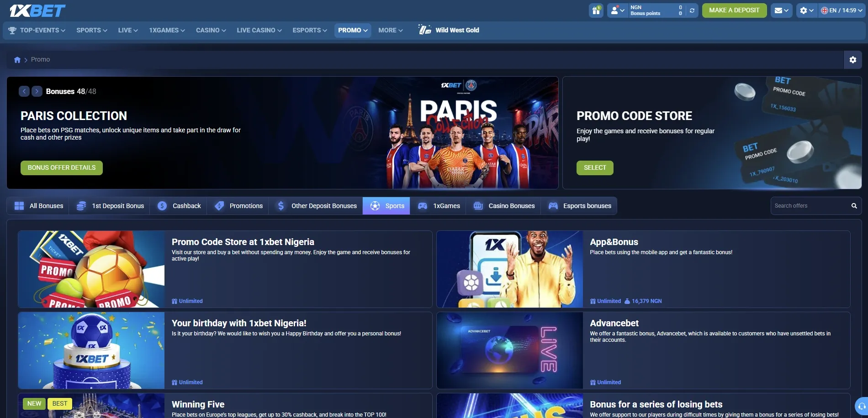Open Wild West Gold game link
868x418 pixels.
coord(449,30)
